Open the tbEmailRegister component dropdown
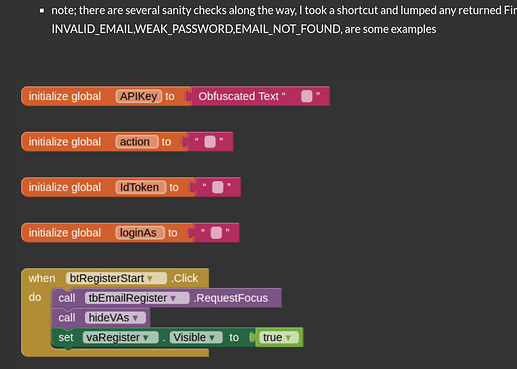This screenshot has width=517, height=369. tap(137, 298)
